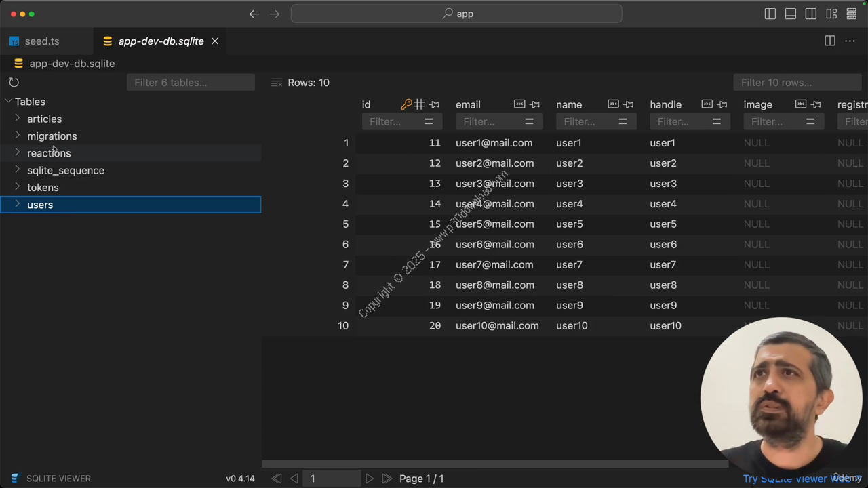This screenshot has height=488, width=868.
Task: Select the app-dev-db.sqlite tab
Action: tap(161, 41)
